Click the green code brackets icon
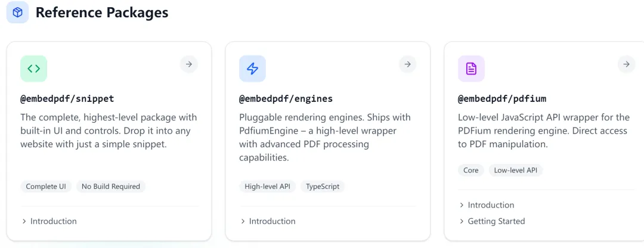644x248 pixels. point(33,69)
